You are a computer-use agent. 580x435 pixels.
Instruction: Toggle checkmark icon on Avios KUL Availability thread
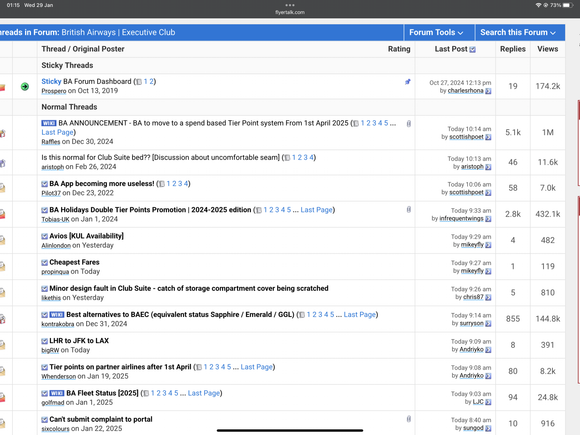pyautogui.click(x=44, y=236)
